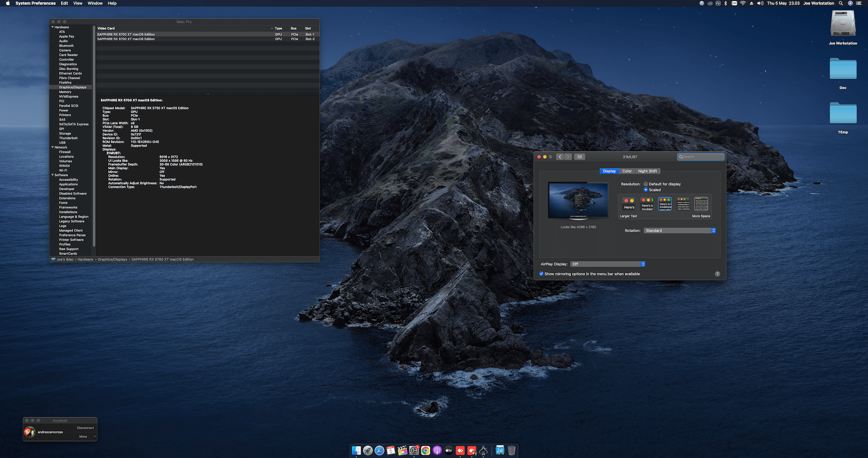The image size is (868, 458).
Task: Open the Window menu in menu bar
Action: point(95,3)
